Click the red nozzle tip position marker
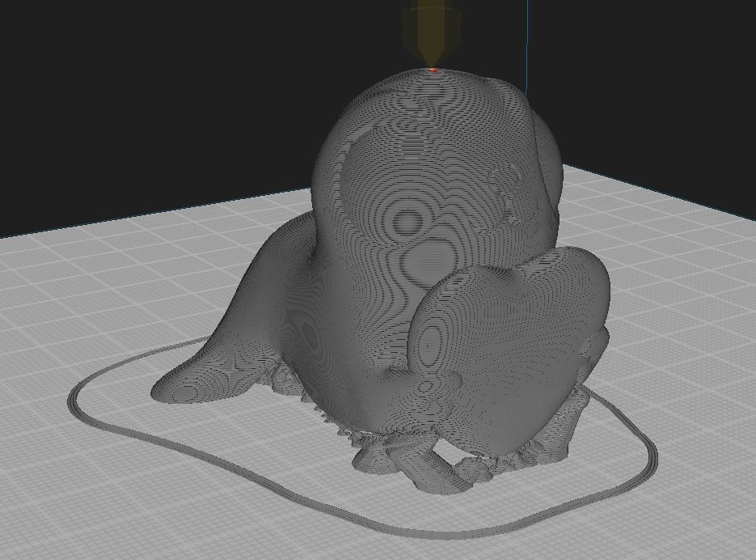This screenshot has height=560, width=756. click(x=433, y=70)
